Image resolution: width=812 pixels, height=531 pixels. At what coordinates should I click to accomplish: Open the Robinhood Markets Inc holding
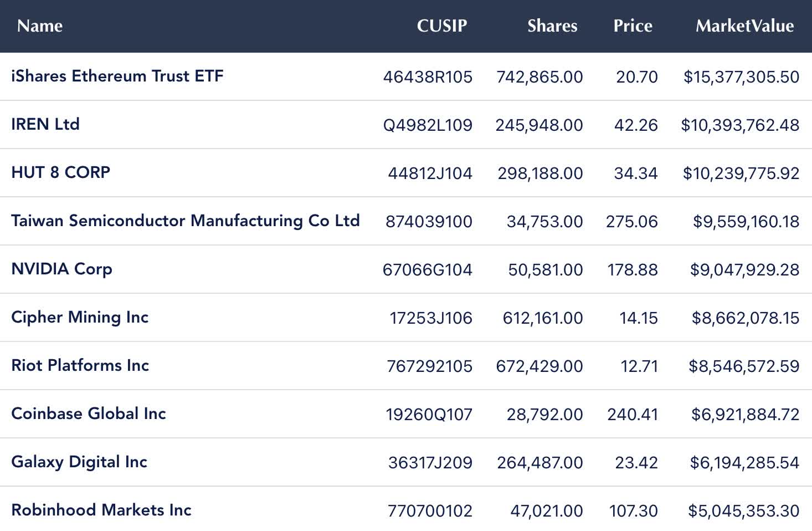101,510
